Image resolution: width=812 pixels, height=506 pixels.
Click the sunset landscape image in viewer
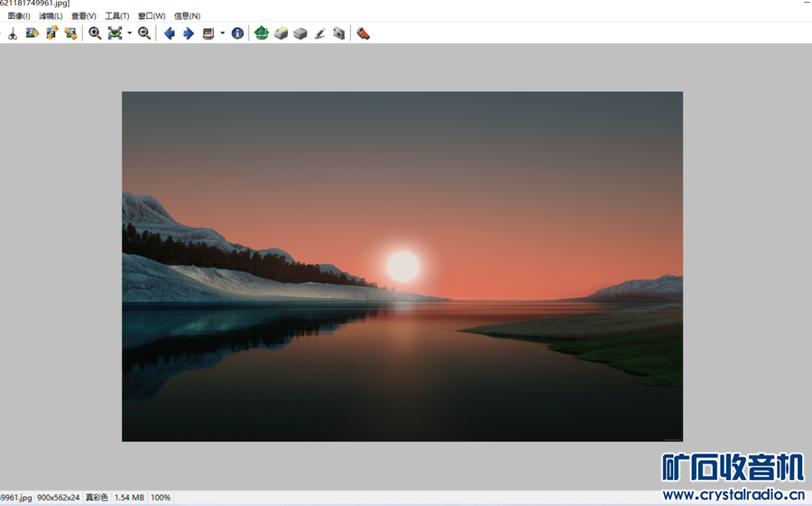(402, 266)
